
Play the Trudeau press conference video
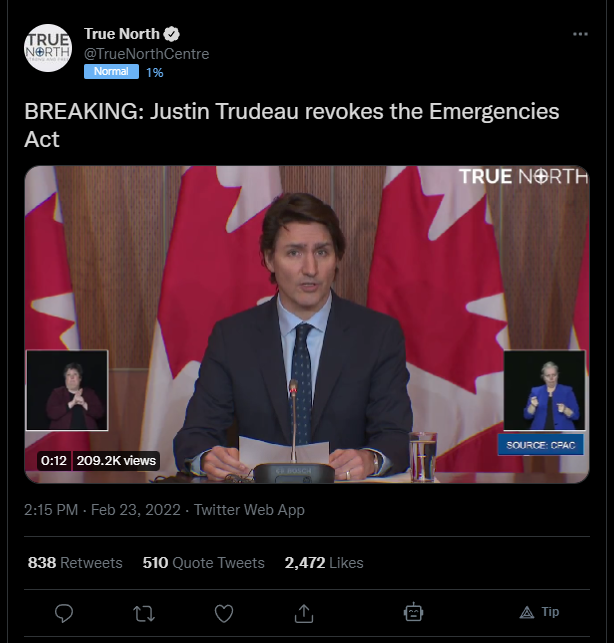307,324
